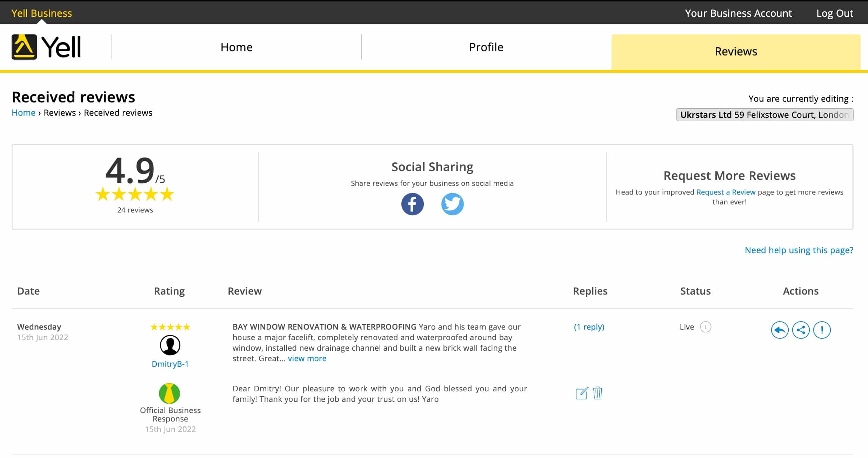Click the share review action icon
The width and height of the screenshot is (868, 458).
801,330
